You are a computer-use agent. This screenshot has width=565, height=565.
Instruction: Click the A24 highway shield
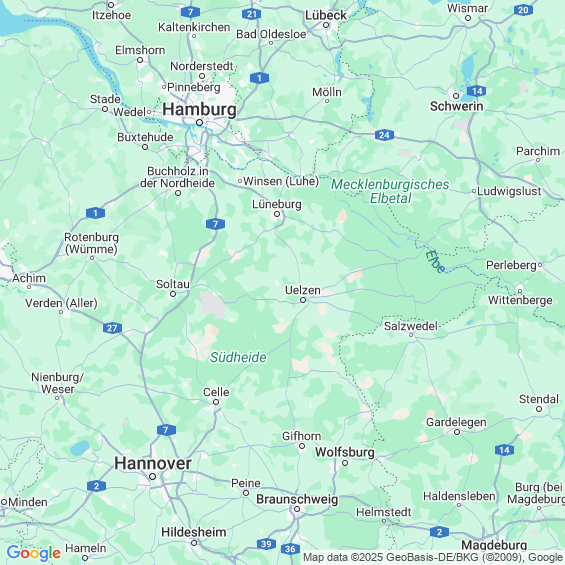(384, 135)
